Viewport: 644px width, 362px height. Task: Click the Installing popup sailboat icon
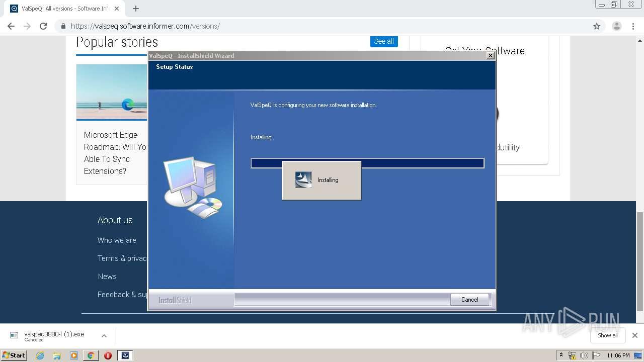[303, 179]
